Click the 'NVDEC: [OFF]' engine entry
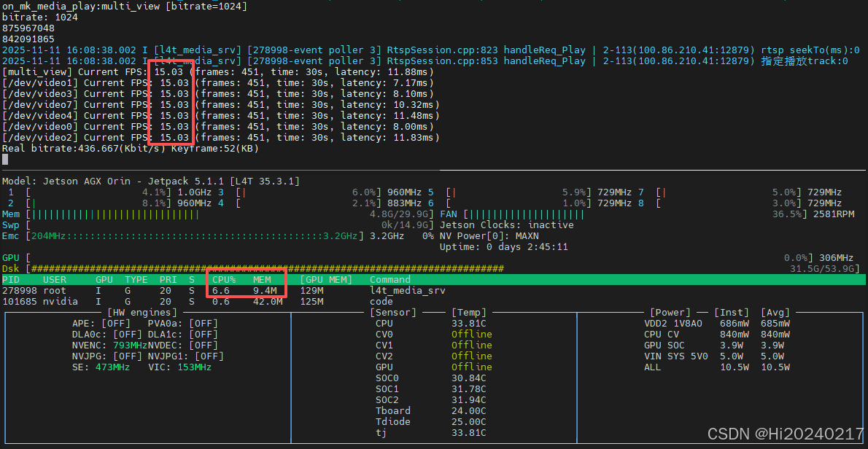The height and width of the screenshot is (449, 868). [x=183, y=345]
